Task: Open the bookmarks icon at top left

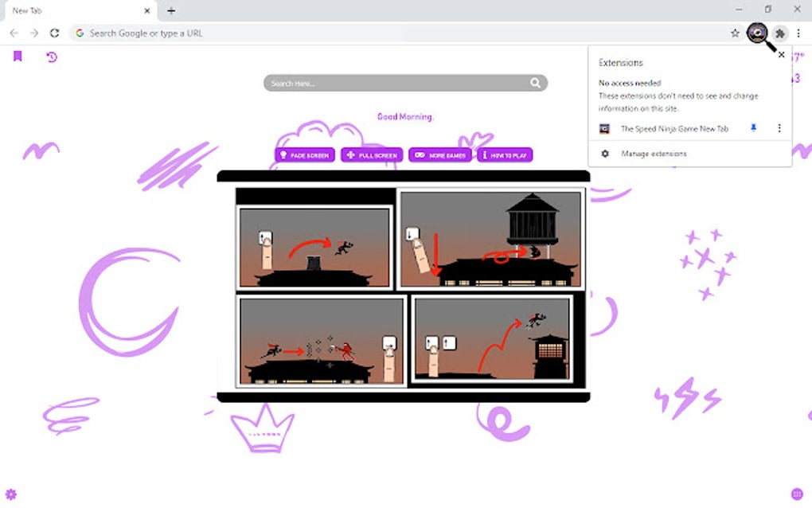Action: coord(18,57)
